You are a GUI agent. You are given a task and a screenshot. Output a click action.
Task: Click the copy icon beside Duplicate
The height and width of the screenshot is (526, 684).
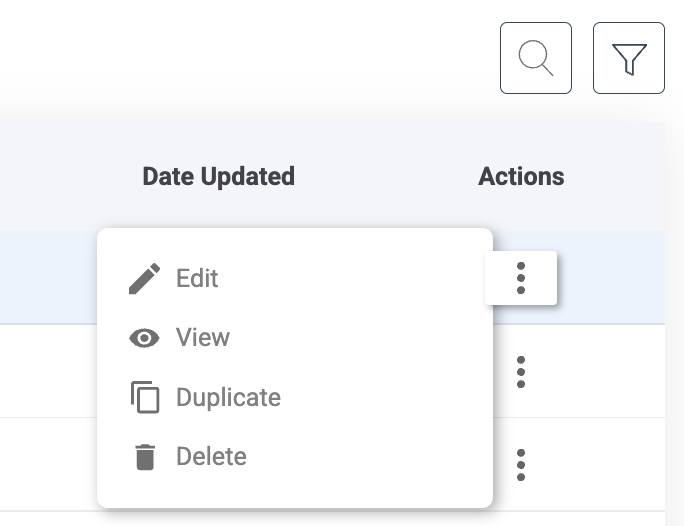(x=145, y=397)
